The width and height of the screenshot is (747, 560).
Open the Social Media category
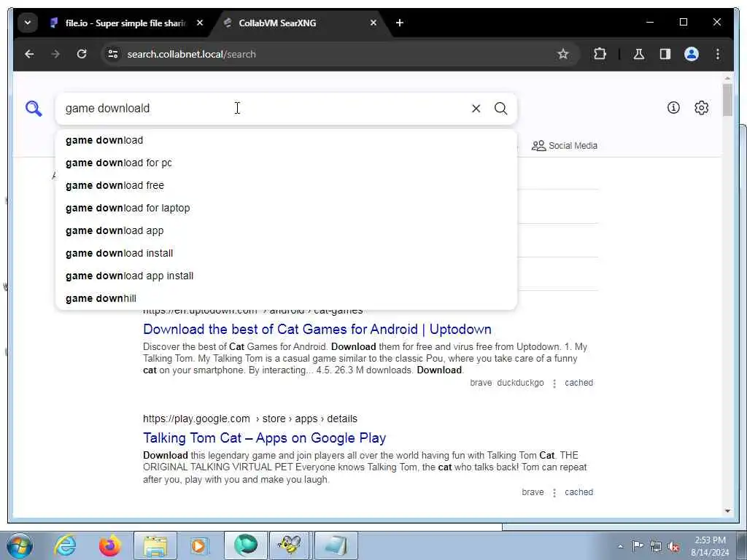(x=565, y=146)
